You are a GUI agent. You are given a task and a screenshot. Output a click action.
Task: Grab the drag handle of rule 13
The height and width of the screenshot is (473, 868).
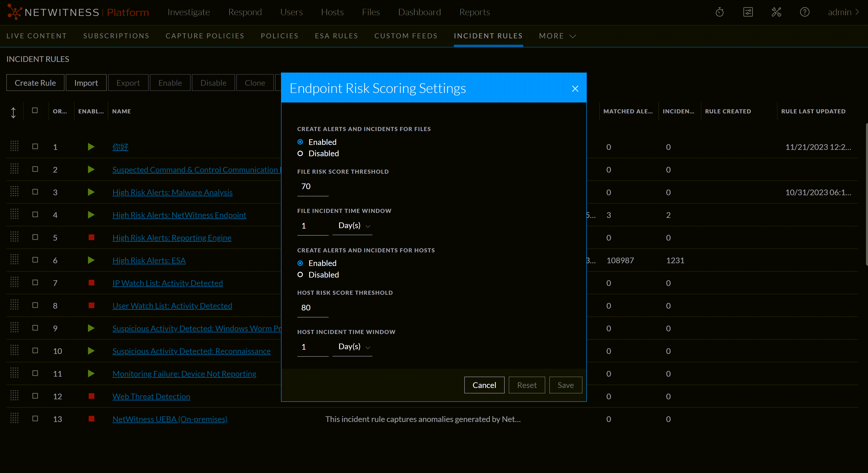click(14, 418)
